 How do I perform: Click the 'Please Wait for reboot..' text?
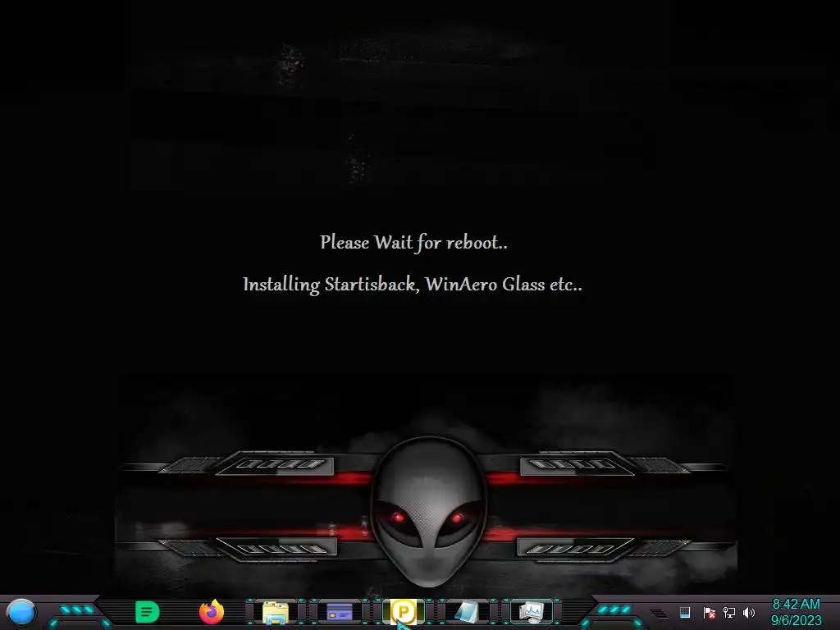[413, 243]
